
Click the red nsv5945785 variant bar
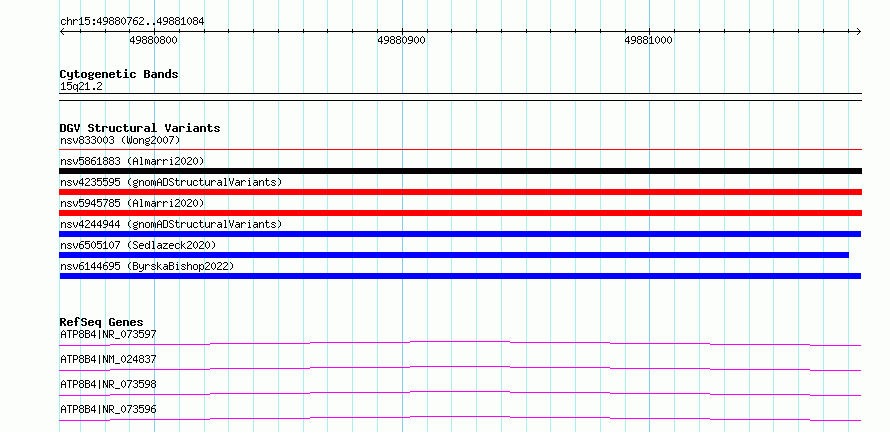coord(460,213)
